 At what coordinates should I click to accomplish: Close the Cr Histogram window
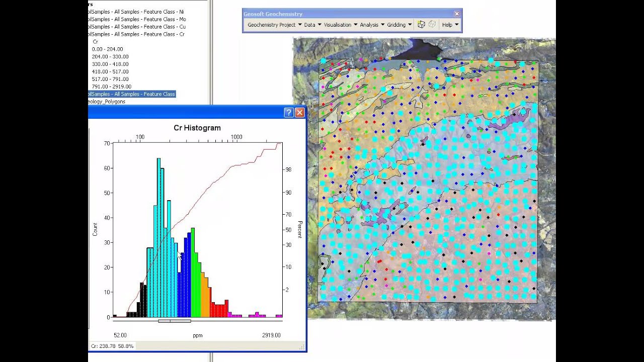(299, 113)
